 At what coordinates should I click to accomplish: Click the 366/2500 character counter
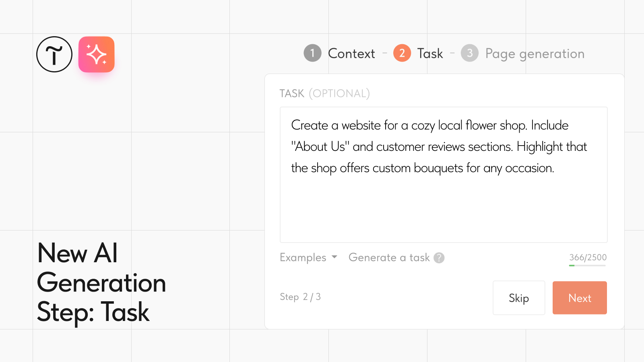coord(588,257)
